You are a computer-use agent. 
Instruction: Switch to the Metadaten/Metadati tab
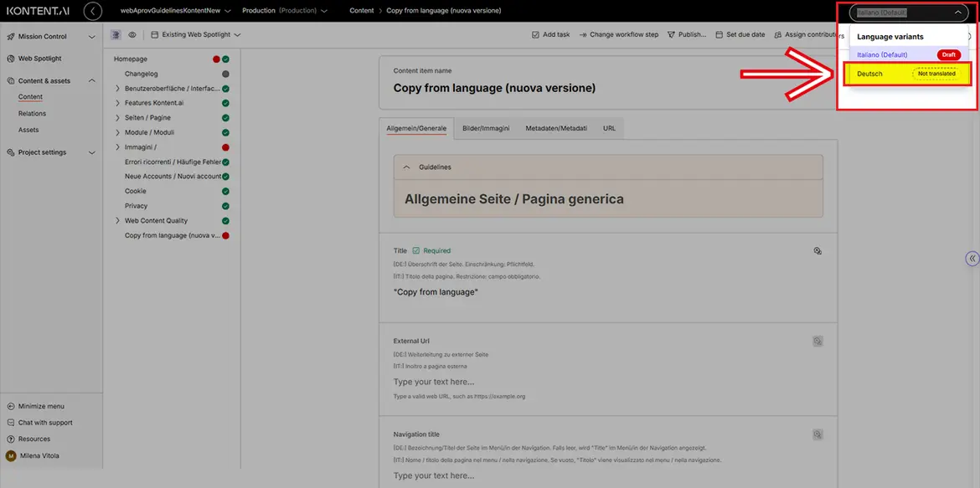(556, 129)
